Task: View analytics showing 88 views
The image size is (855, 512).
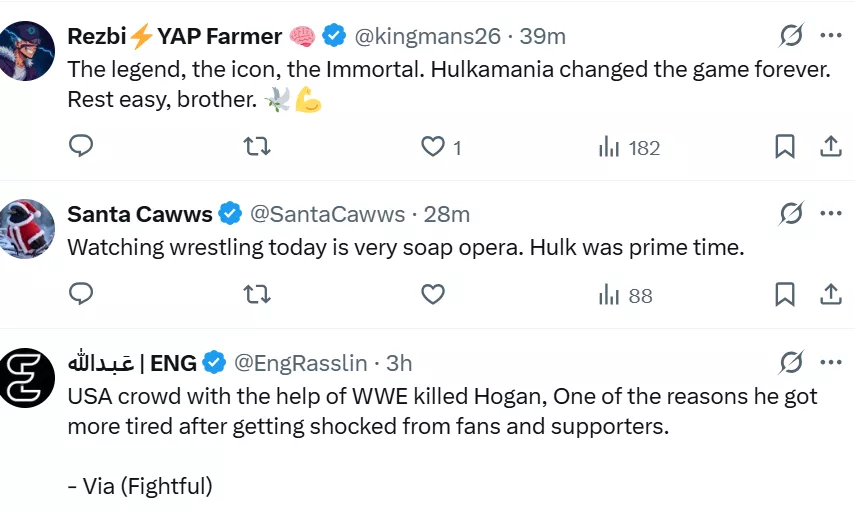Action: [625, 294]
